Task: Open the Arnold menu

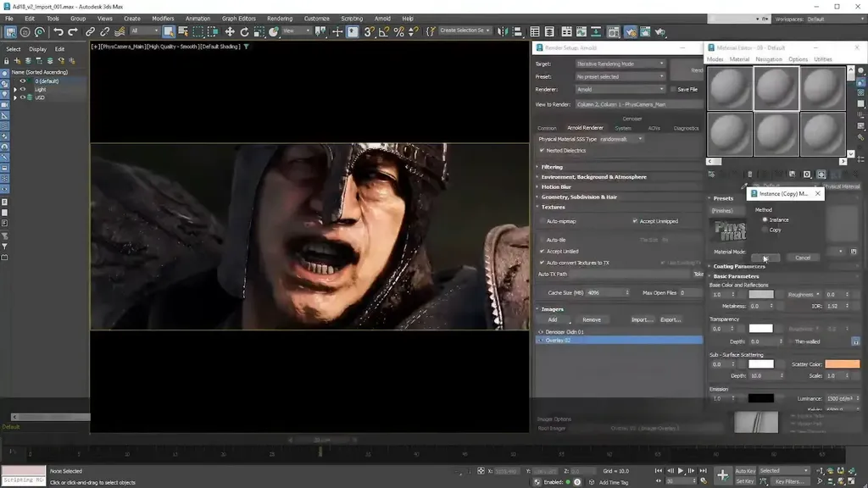Action: point(382,19)
